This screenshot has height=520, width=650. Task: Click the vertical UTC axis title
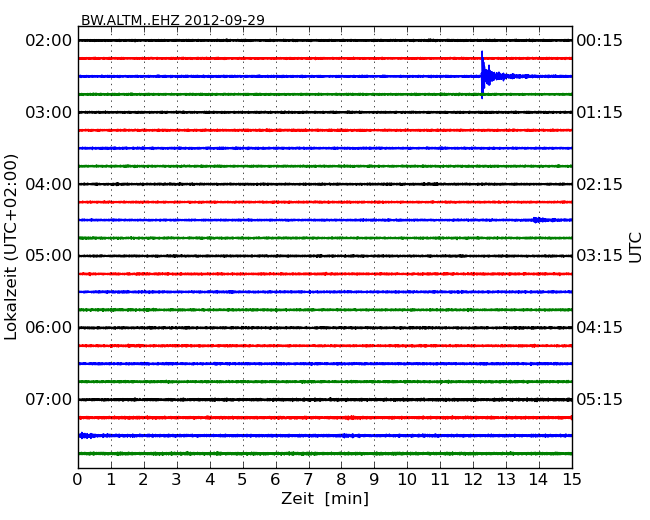635,248
